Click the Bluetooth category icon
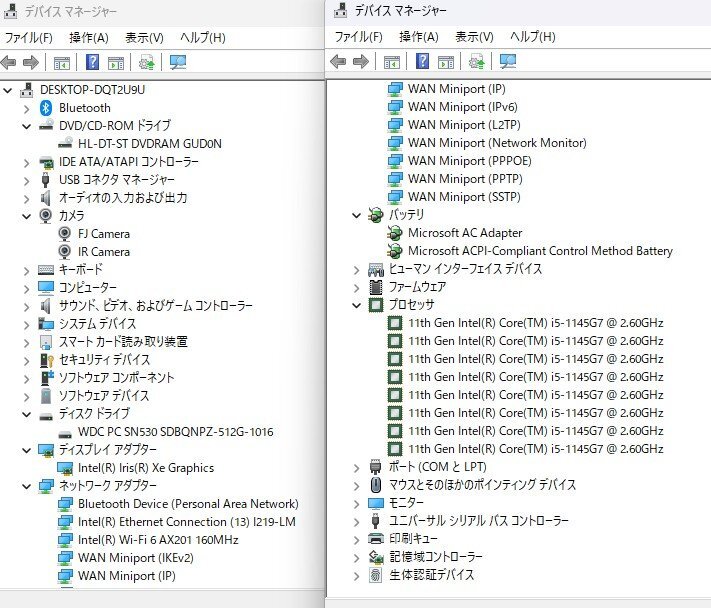 coord(46,108)
